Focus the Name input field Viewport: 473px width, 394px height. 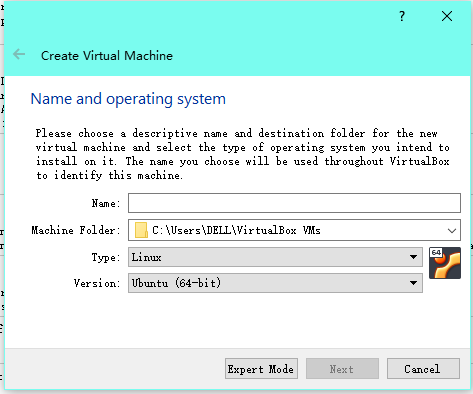(x=294, y=203)
